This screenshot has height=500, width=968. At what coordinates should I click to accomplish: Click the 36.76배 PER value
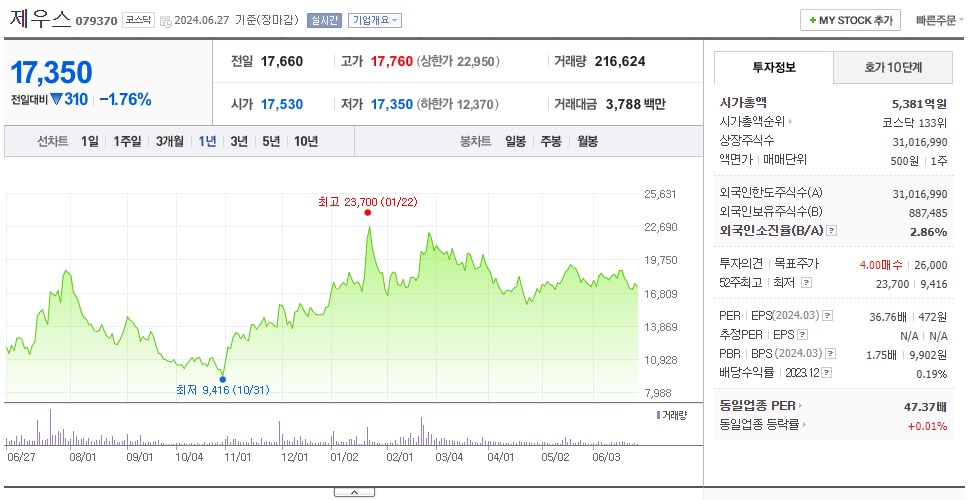[x=888, y=317]
